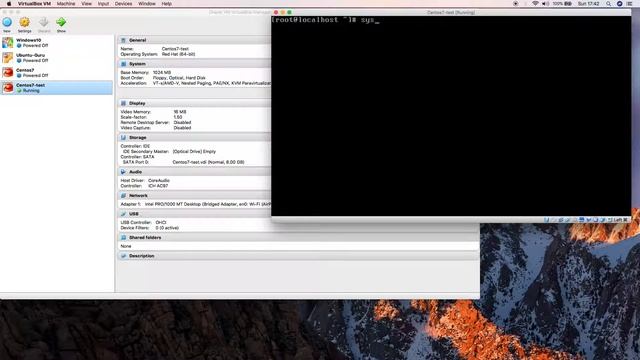Open the Input menu
The height and width of the screenshot is (360, 640).
(x=103, y=4)
